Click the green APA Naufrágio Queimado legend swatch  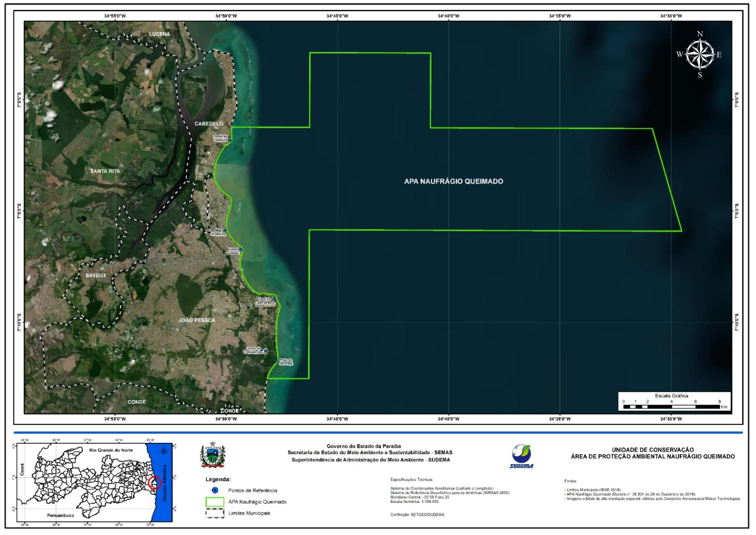[215, 502]
